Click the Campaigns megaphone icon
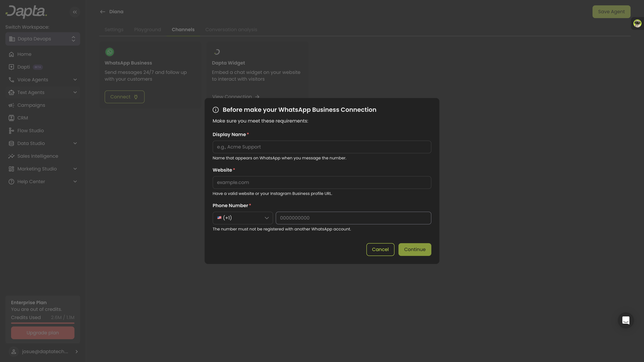The width and height of the screenshot is (644, 362). click(x=11, y=105)
